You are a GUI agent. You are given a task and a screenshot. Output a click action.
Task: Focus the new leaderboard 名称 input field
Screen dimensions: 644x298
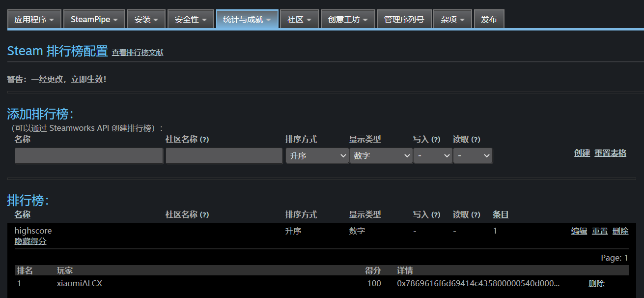89,155
